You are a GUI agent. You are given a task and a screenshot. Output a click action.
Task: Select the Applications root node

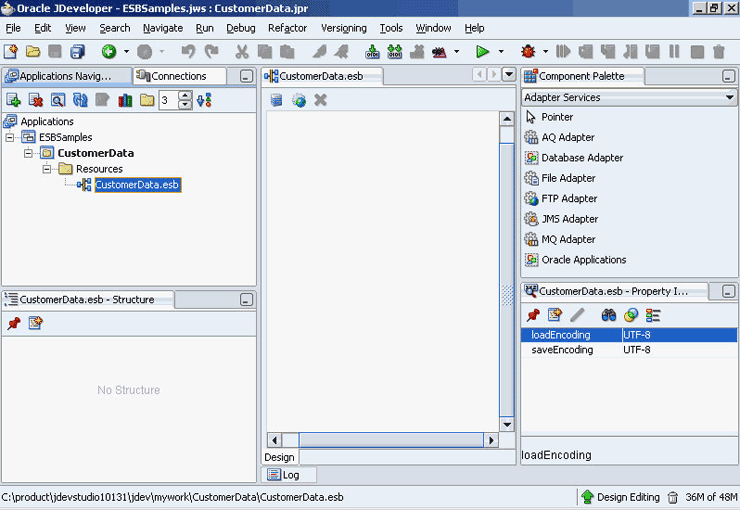click(x=47, y=122)
